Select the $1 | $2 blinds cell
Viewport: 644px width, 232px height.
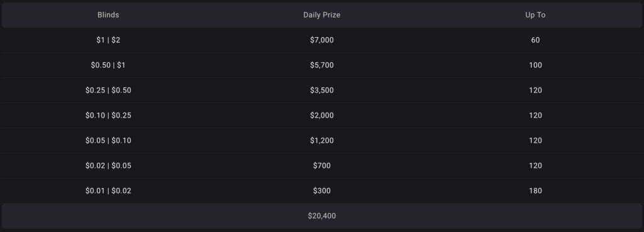pyautogui.click(x=108, y=40)
